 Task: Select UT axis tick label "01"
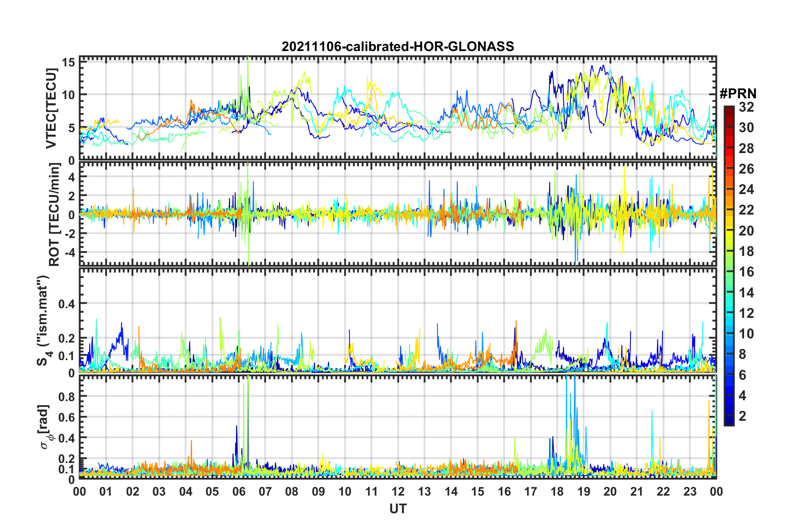click(x=106, y=491)
